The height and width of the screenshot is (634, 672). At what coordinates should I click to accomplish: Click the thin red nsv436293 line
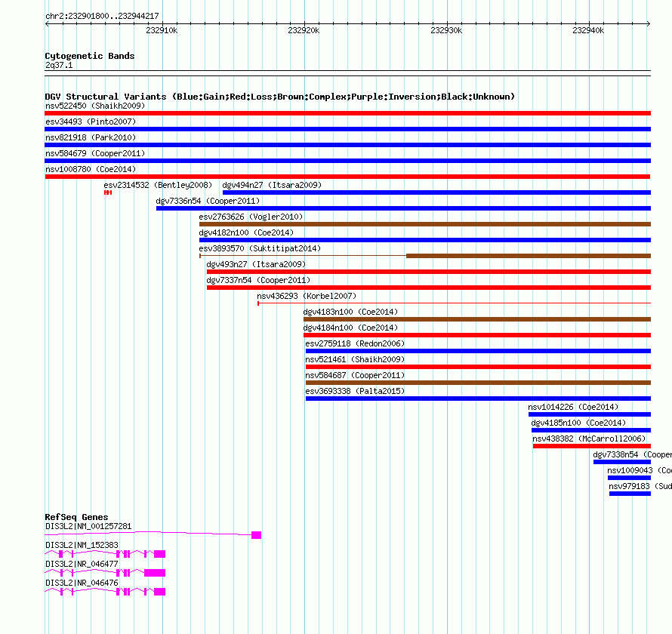(x=455, y=303)
